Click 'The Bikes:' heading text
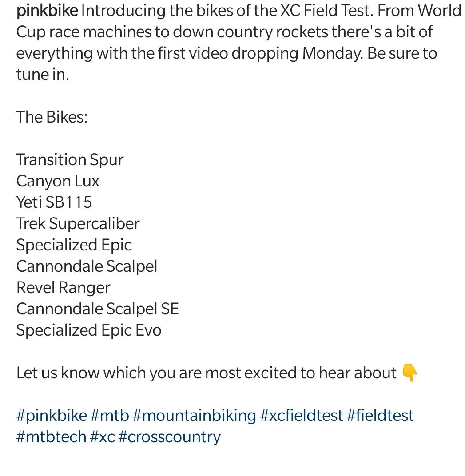 [x=52, y=117]
